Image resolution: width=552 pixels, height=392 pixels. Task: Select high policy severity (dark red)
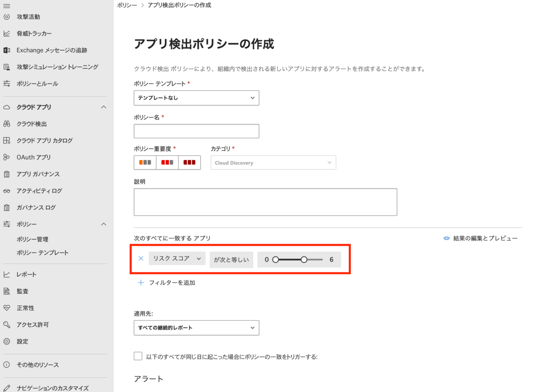click(189, 162)
